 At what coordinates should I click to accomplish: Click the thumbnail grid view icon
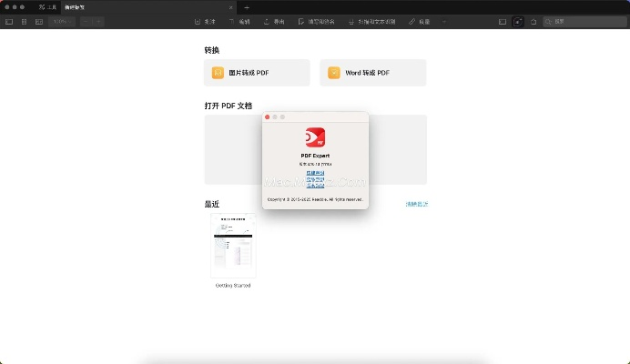click(24, 21)
